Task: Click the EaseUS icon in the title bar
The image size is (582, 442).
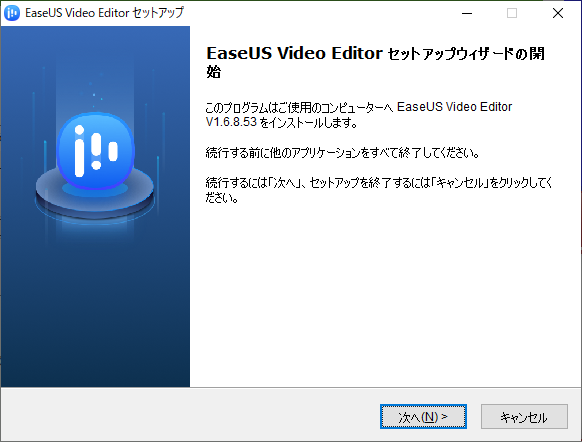Action: [12, 13]
